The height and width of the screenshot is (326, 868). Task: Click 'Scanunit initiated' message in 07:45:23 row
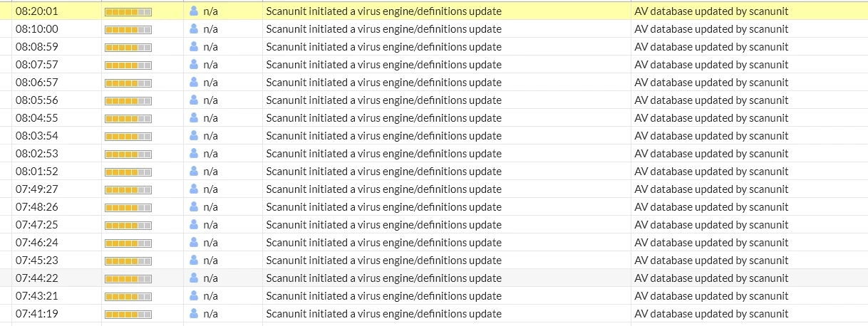384,261
